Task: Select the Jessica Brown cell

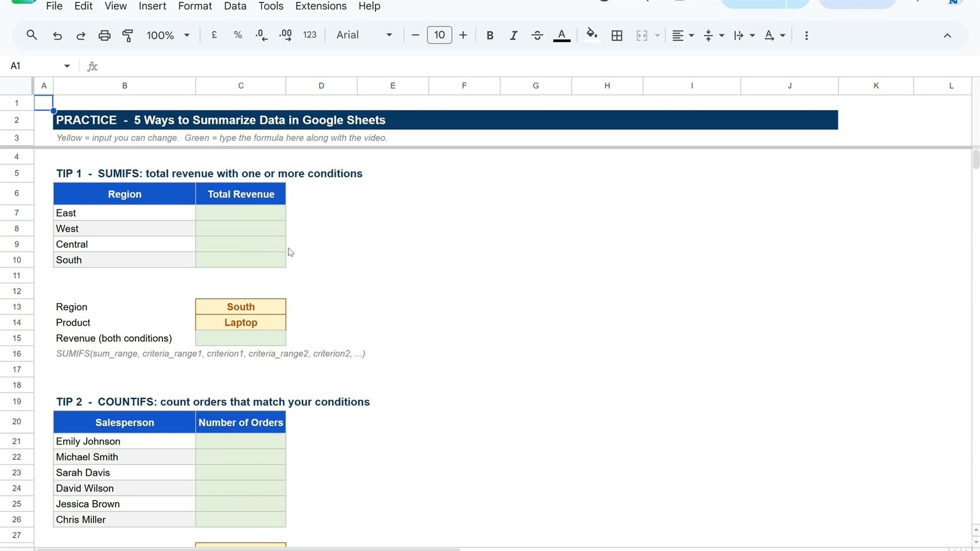Action: 124,504
